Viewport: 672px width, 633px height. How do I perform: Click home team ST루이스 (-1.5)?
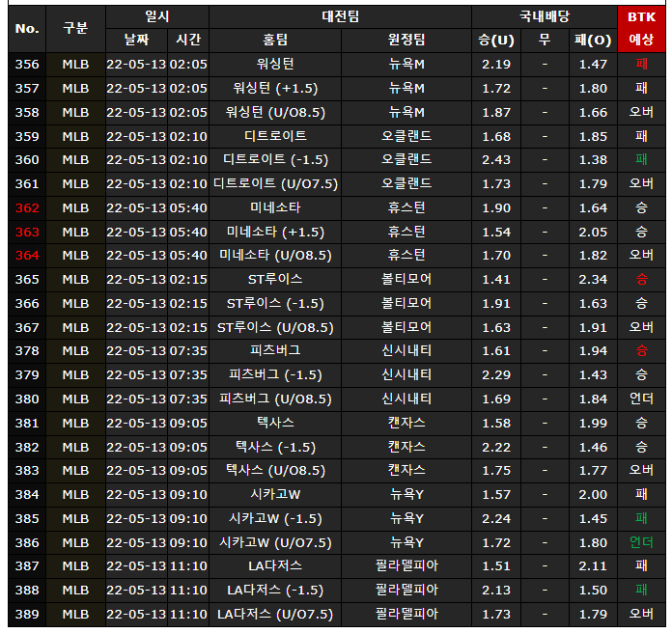click(x=275, y=304)
